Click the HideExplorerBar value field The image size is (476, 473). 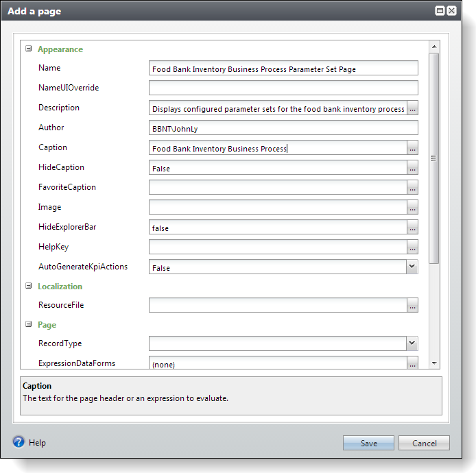278,227
